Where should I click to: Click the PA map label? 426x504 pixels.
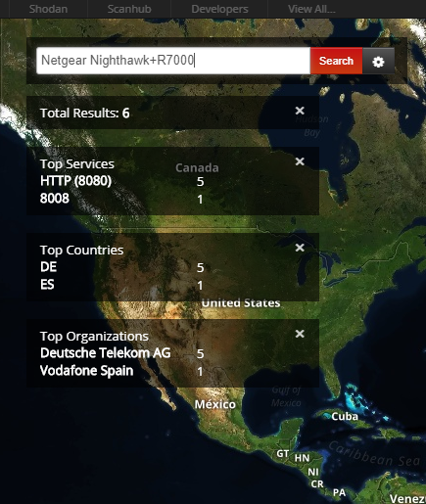point(339,492)
